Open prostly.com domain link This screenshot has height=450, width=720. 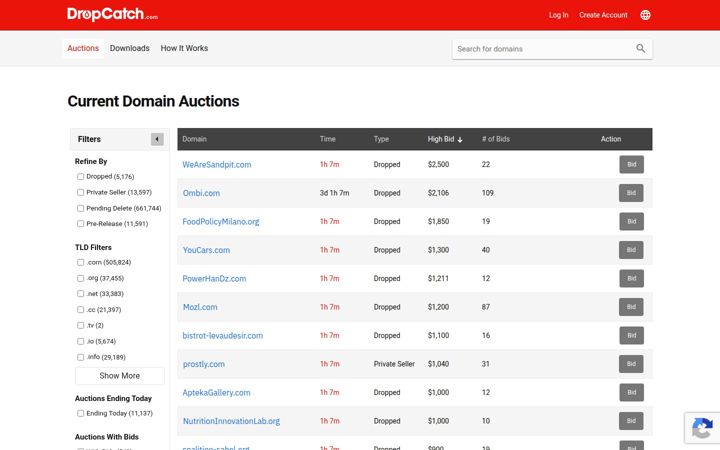tap(204, 364)
